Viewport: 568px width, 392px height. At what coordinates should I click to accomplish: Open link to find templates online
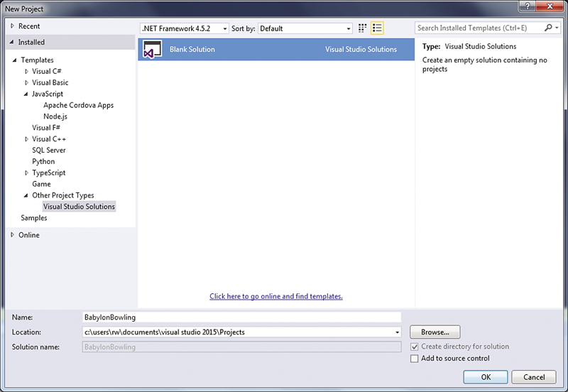(276, 296)
